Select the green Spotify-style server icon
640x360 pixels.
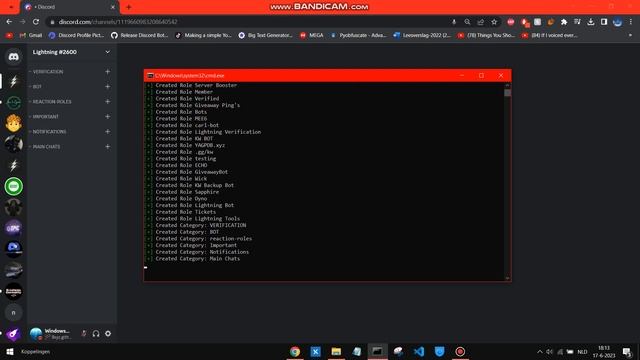(x=13, y=187)
